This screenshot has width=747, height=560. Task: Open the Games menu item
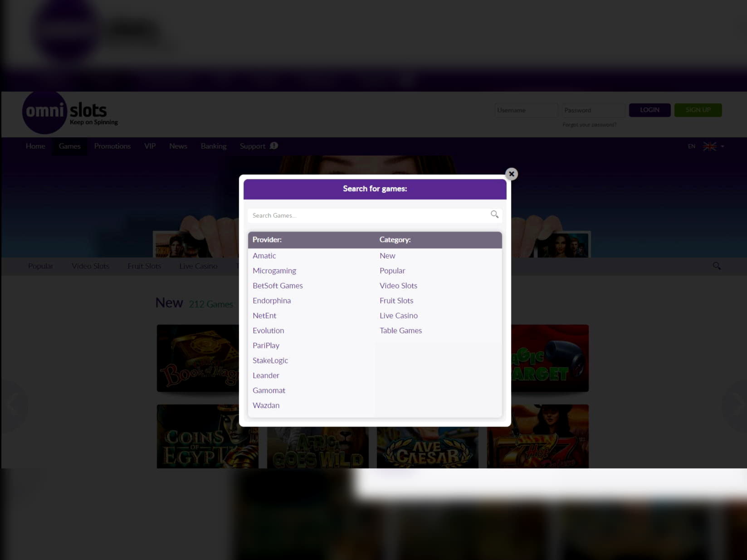pos(69,146)
